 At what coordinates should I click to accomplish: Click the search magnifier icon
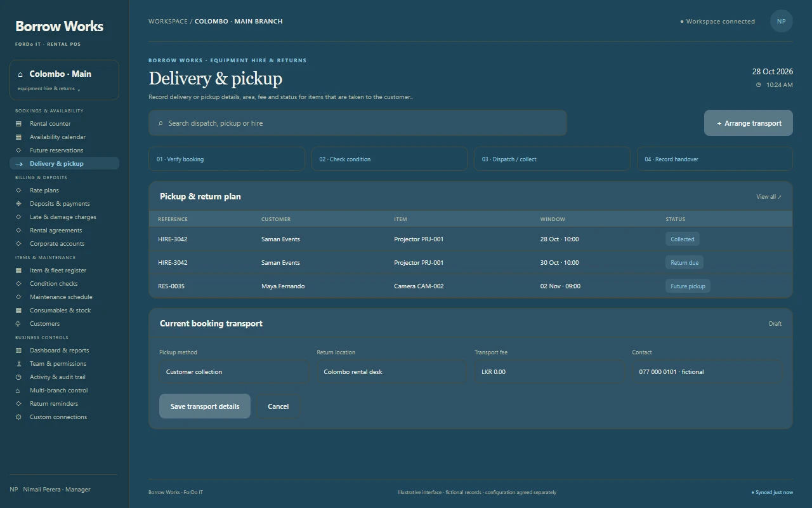click(x=160, y=123)
